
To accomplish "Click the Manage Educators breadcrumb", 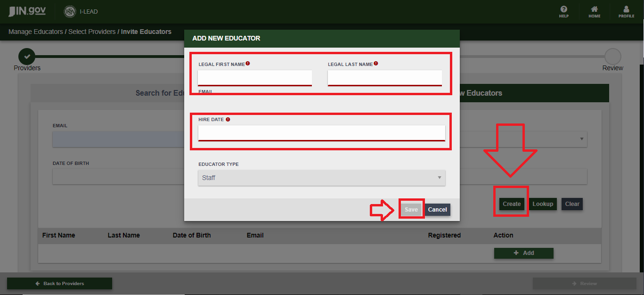I will point(35,32).
